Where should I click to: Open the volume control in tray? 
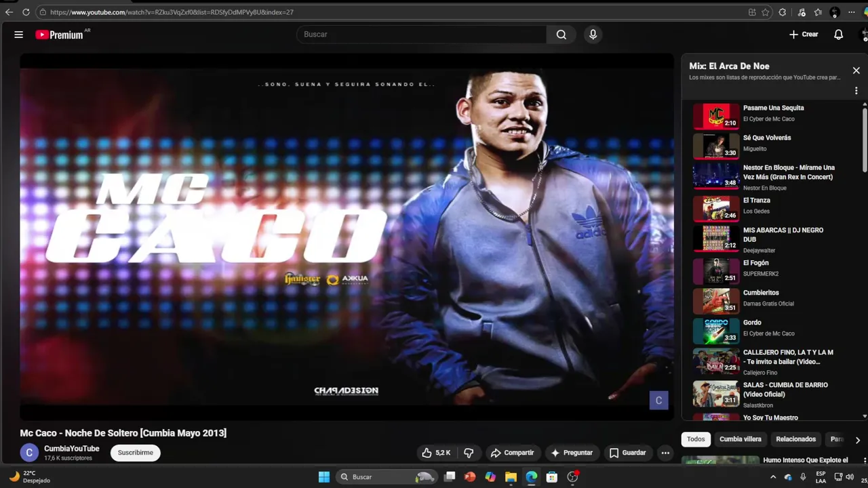coord(850,477)
